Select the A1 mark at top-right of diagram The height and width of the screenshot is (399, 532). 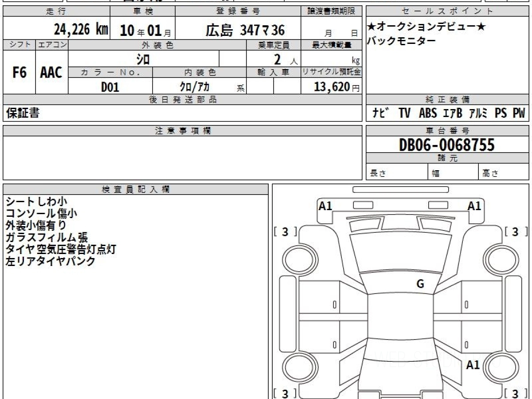[474, 206]
